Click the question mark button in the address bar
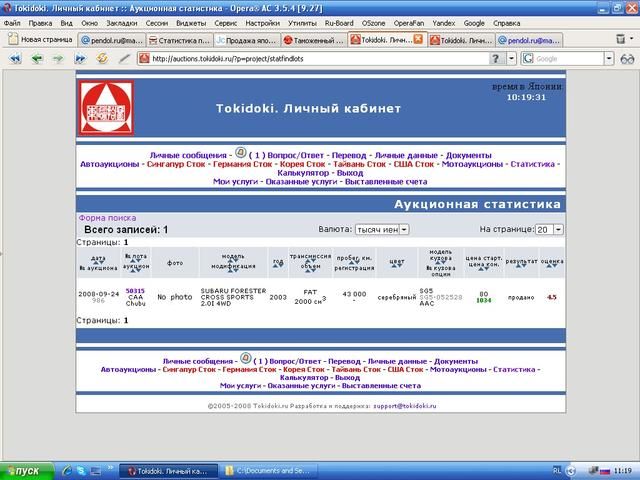The width and height of the screenshot is (640, 480). [x=496, y=59]
